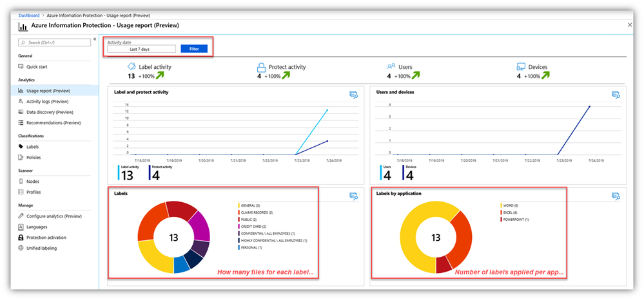Click EXCEL (4) legend entry

510,212
